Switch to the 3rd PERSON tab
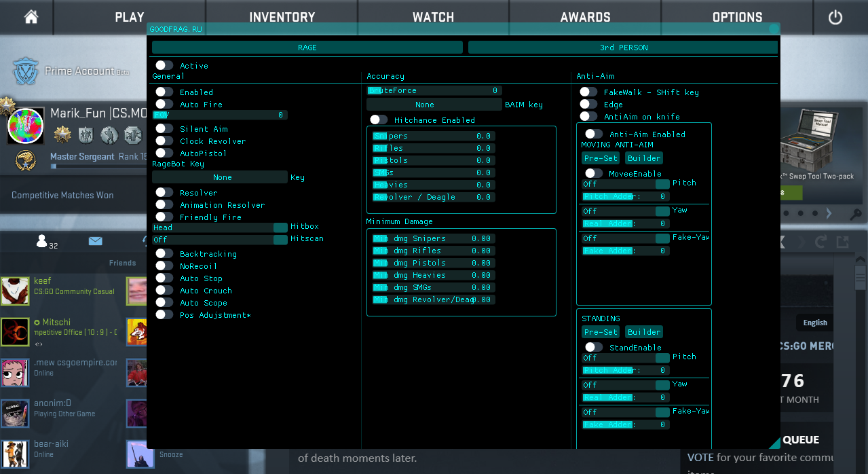Viewport: 868px width, 474px height. 622,48
